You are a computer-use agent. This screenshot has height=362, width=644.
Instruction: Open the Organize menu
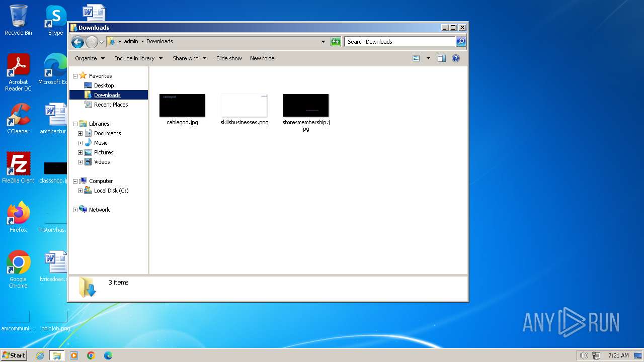[x=90, y=58]
